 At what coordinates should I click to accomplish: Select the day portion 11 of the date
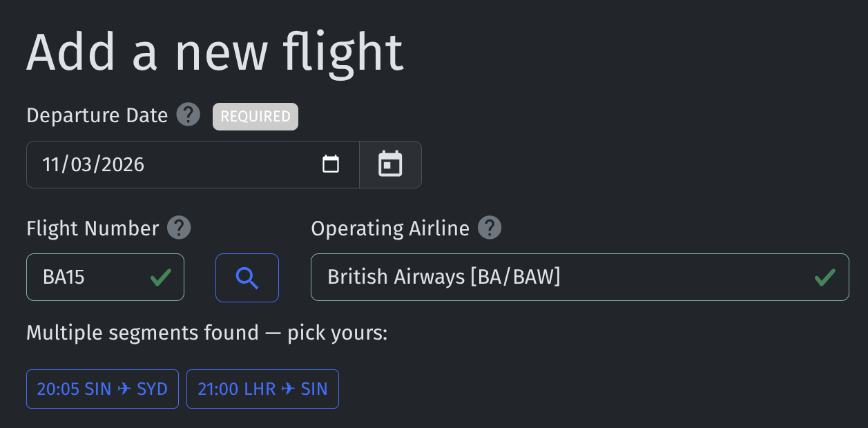click(51, 164)
